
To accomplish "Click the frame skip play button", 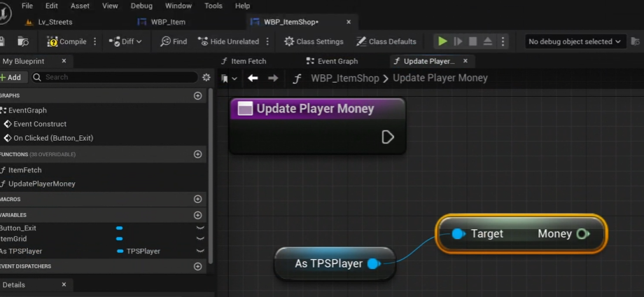I will tap(458, 41).
